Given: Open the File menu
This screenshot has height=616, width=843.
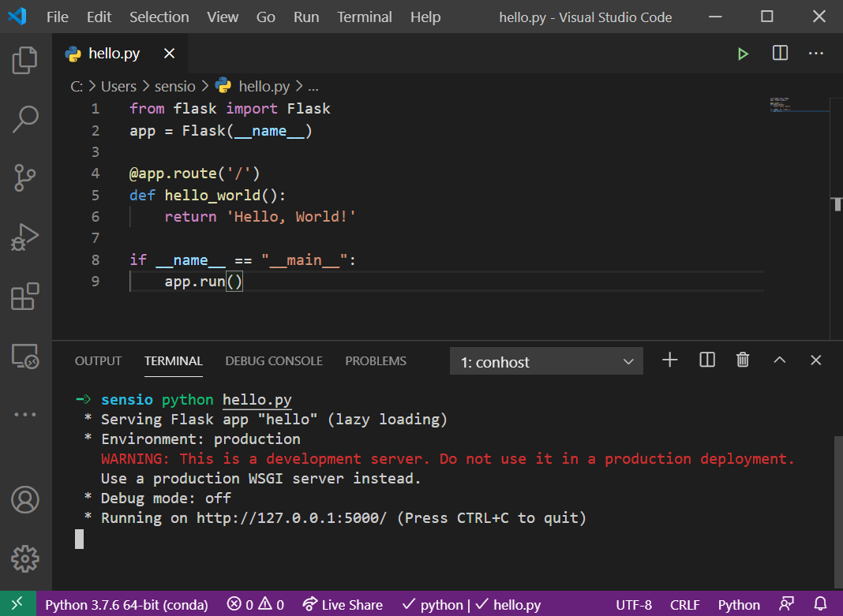Looking at the screenshot, I should coord(58,17).
